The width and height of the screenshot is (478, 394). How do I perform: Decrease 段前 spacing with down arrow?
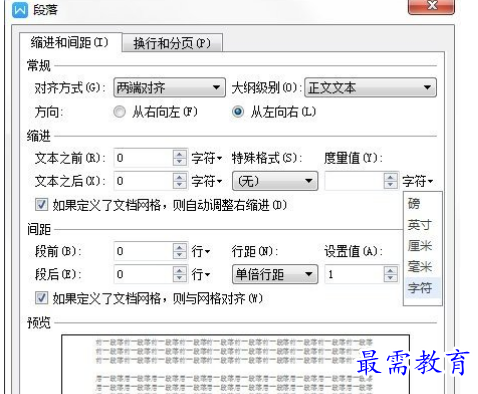180,255
